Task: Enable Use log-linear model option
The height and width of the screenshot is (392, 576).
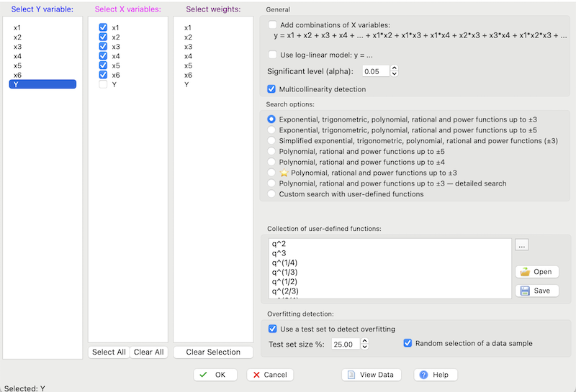Action: pyautogui.click(x=273, y=55)
